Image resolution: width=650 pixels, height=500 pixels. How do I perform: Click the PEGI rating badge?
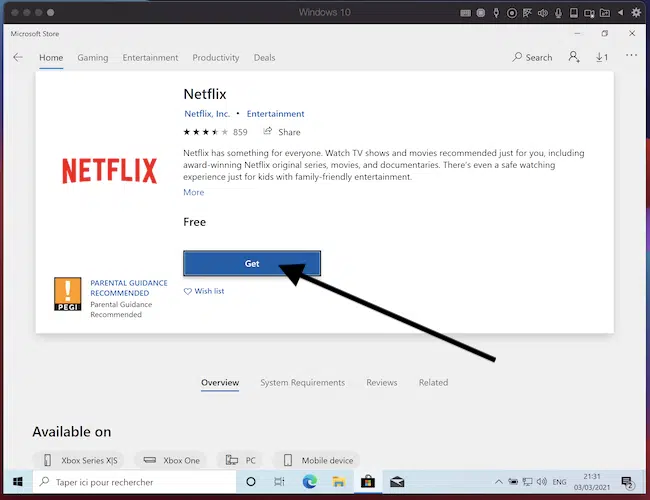click(x=68, y=294)
